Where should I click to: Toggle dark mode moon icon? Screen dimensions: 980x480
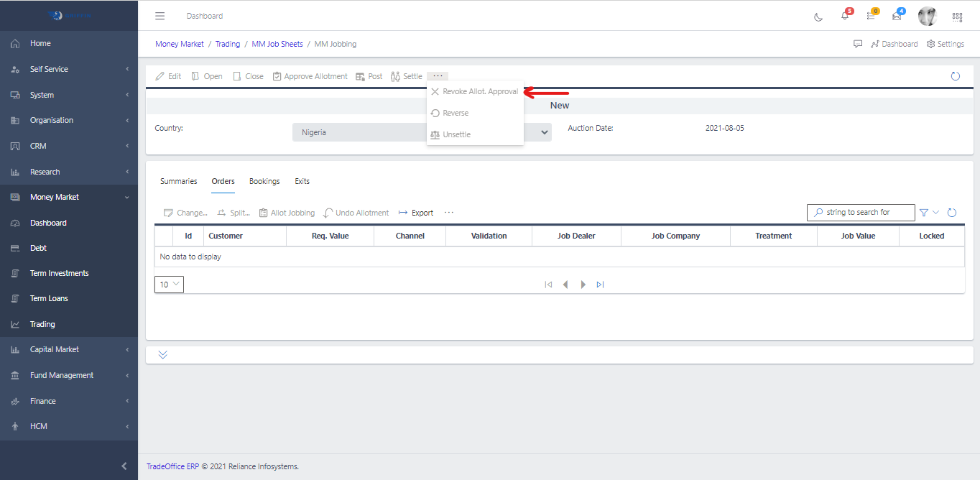pyautogui.click(x=818, y=17)
